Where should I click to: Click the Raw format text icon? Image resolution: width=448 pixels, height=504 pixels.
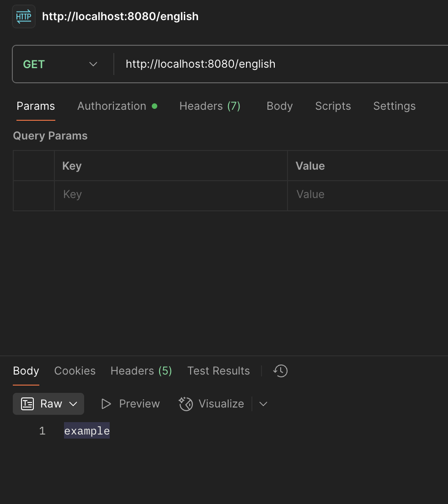coord(27,404)
